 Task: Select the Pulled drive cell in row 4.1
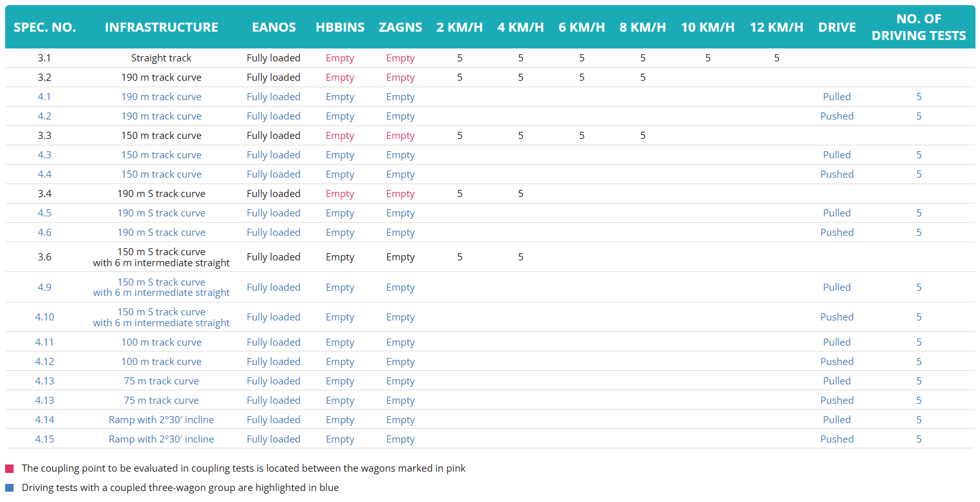(x=836, y=97)
